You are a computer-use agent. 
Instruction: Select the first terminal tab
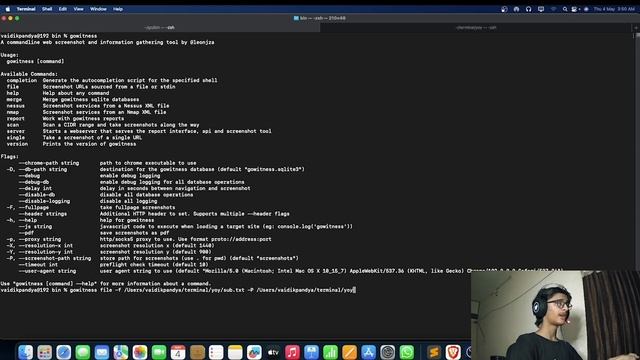point(160,28)
